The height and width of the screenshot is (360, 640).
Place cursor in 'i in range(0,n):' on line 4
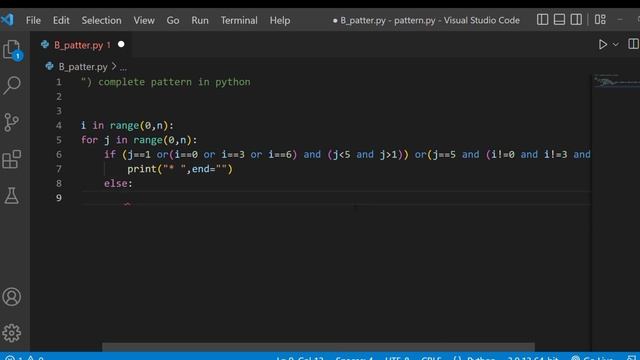click(x=127, y=125)
